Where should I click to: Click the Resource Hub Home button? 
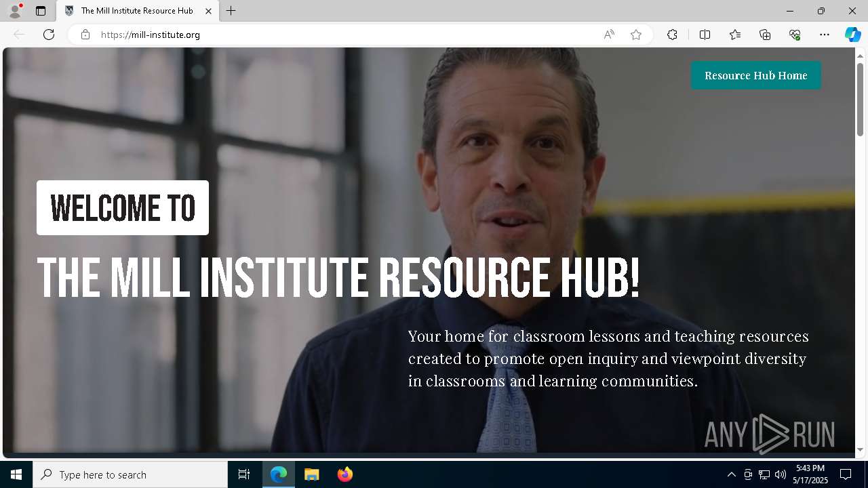756,75
